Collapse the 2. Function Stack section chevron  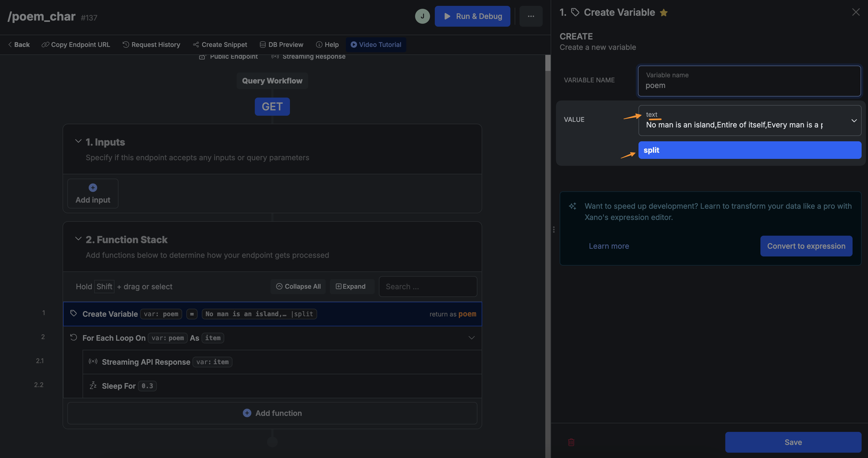78,239
